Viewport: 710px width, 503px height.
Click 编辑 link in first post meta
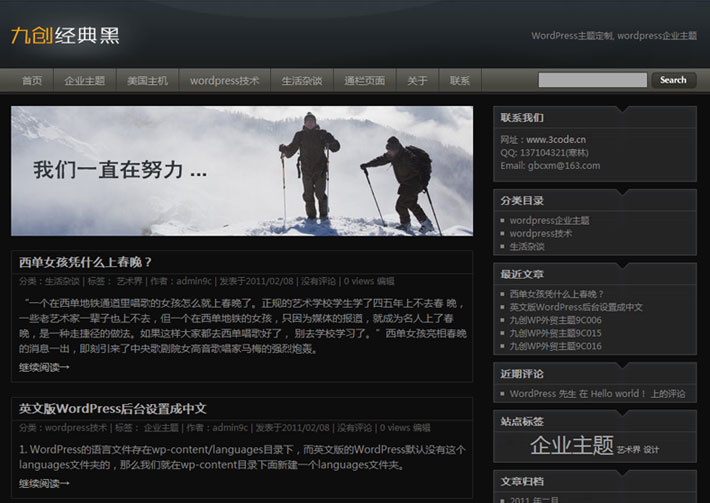(x=385, y=281)
